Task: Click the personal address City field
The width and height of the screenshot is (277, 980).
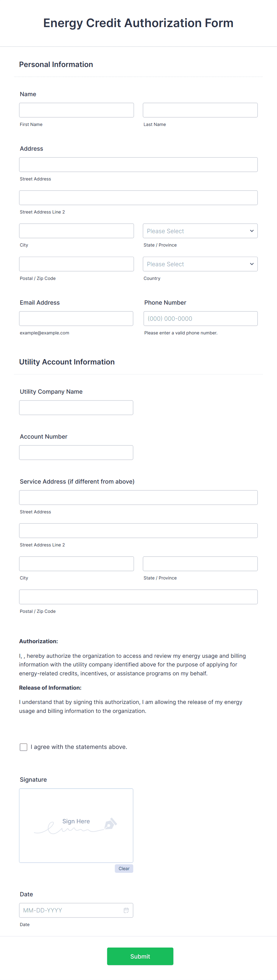Action: click(x=77, y=231)
